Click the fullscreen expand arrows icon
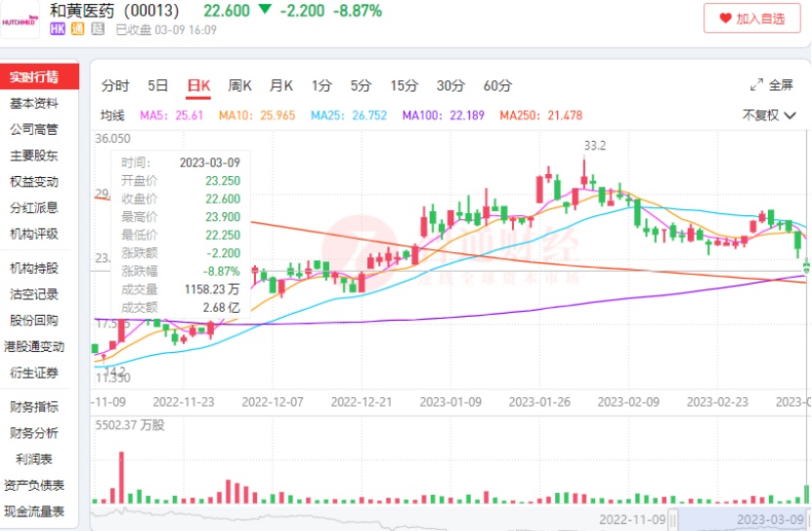Viewport: 812px width, 531px height. 756,85
